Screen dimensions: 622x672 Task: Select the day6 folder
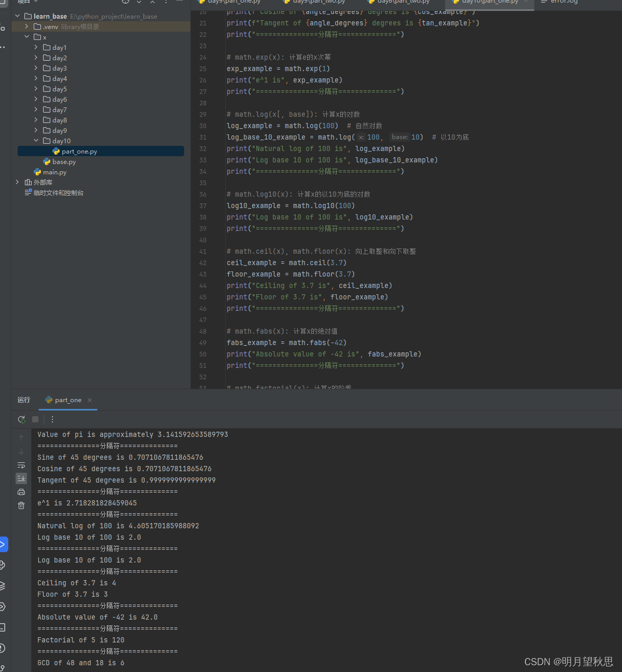point(60,99)
